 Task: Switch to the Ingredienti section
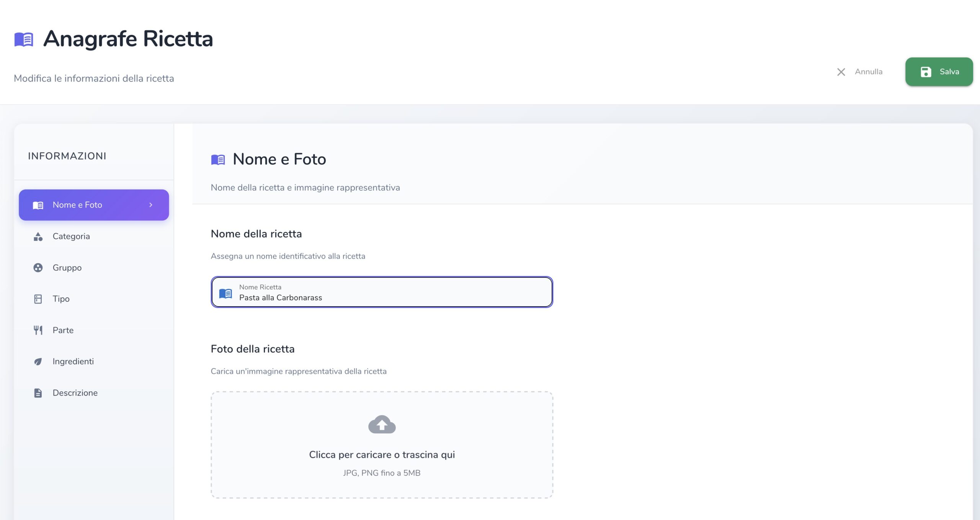click(x=73, y=361)
